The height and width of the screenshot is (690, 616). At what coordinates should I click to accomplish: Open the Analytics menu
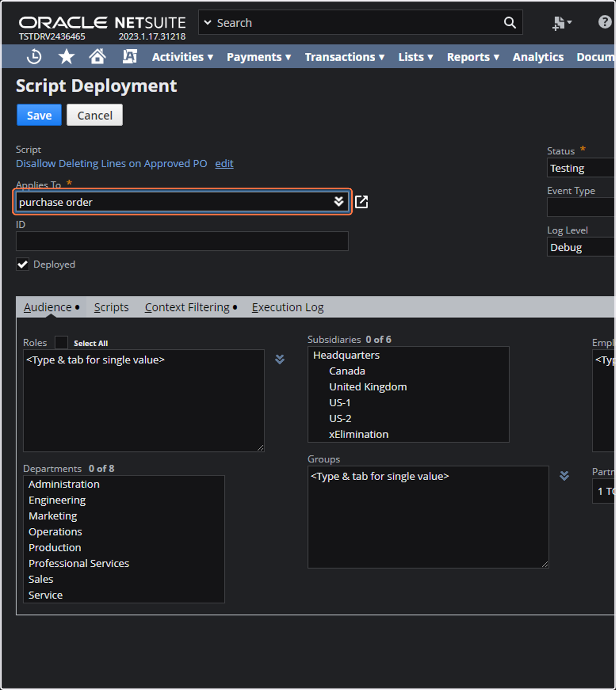click(538, 57)
